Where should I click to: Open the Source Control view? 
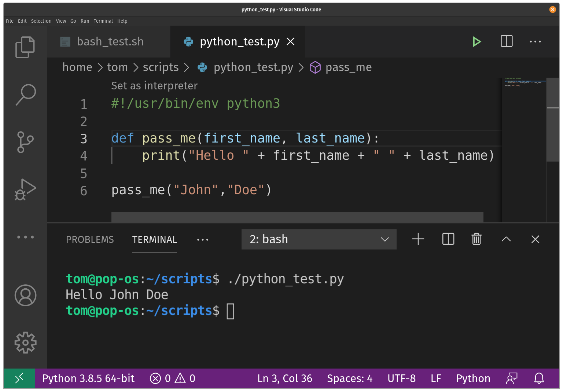[25, 142]
